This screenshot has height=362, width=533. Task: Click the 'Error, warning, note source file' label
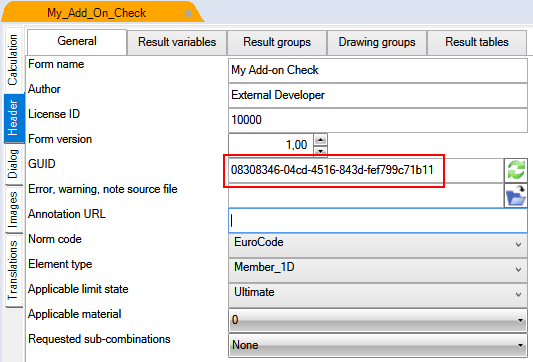click(x=103, y=189)
